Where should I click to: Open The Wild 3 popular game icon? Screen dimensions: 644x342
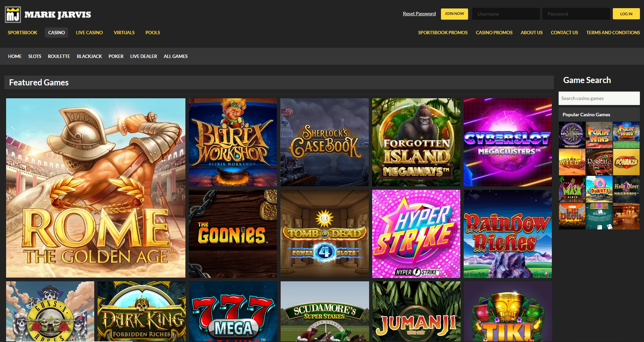[x=572, y=162]
